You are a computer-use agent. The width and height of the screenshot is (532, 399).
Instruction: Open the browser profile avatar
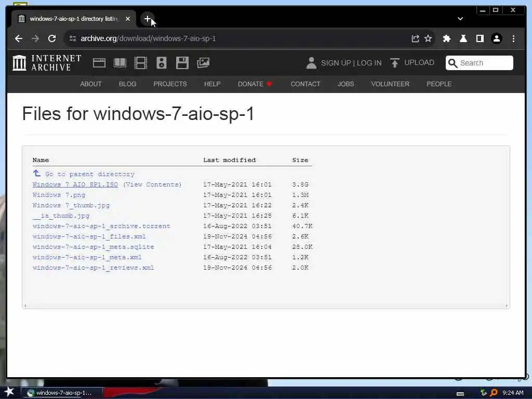(496, 38)
